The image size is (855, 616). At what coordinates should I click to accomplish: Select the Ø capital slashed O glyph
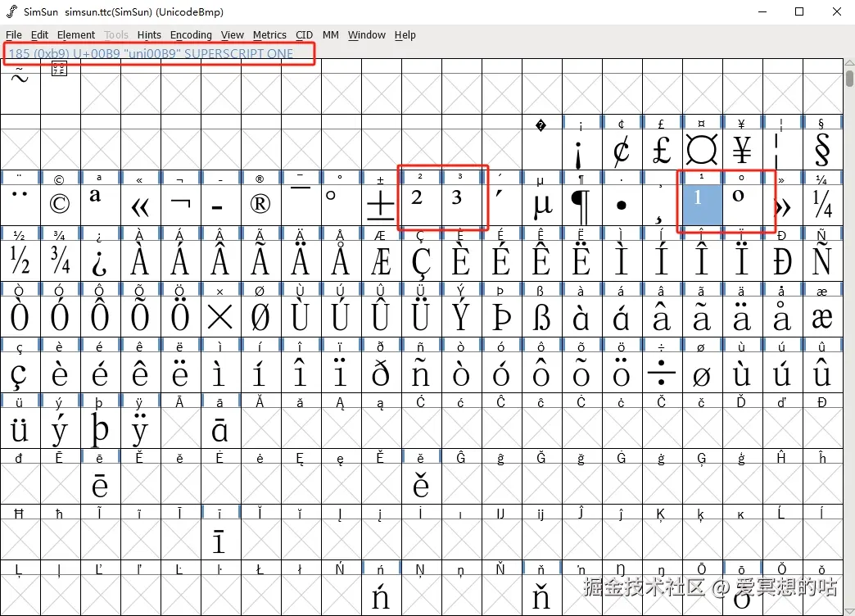coord(261,317)
